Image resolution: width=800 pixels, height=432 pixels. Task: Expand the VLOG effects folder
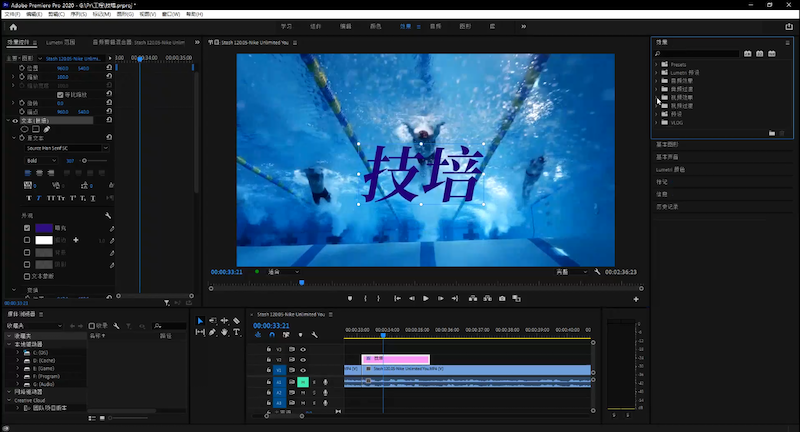click(657, 120)
